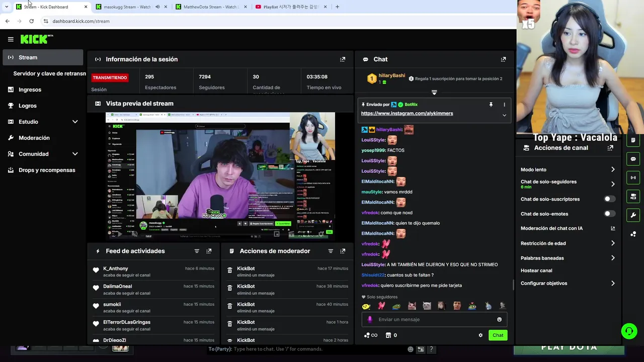Open the tab search dropdown in the browser
The width and height of the screenshot is (644, 362).
[7, 7]
